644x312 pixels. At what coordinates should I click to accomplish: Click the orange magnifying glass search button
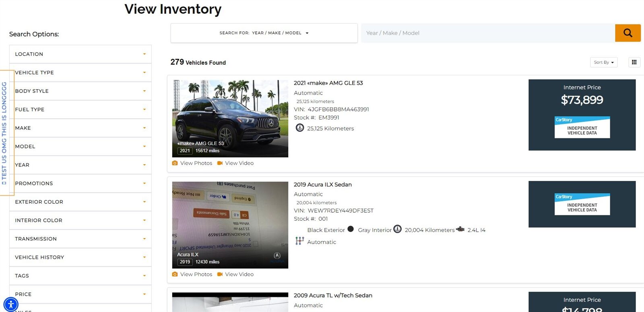point(627,33)
